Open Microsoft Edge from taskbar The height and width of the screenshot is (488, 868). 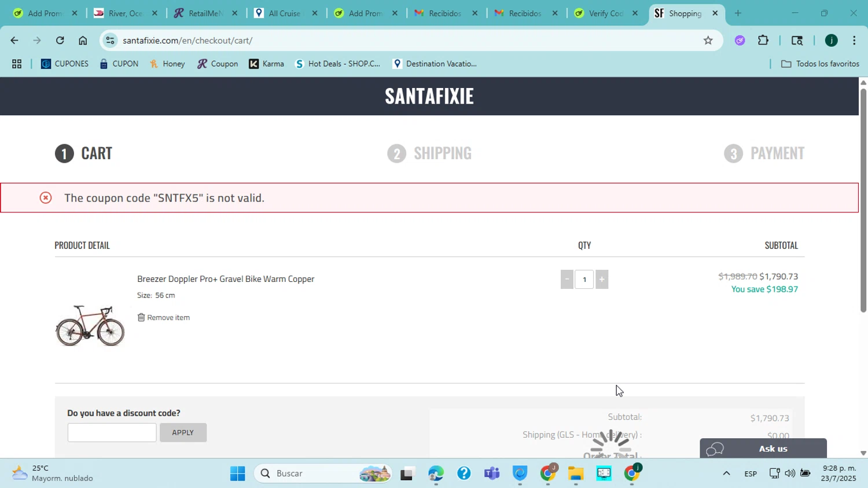pos(436,474)
